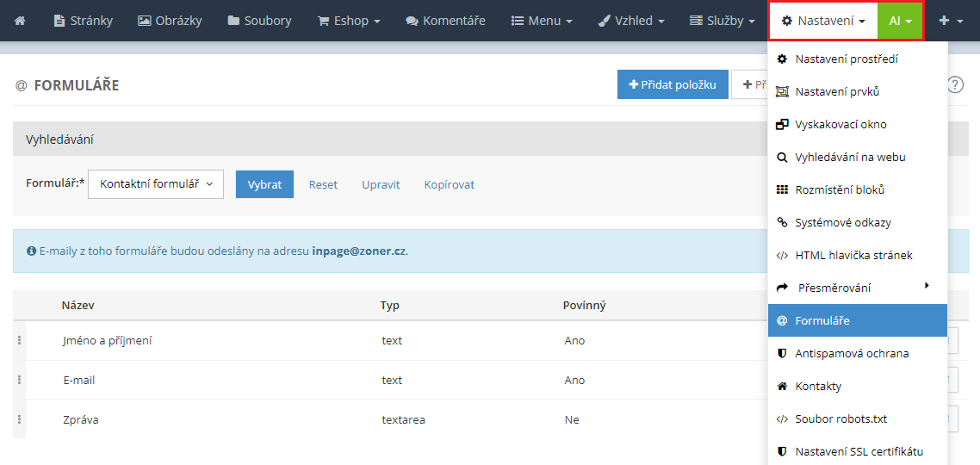Image resolution: width=980 pixels, height=465 pixels.
Task: Click the Upravit form link
Action: coord(381,184)
